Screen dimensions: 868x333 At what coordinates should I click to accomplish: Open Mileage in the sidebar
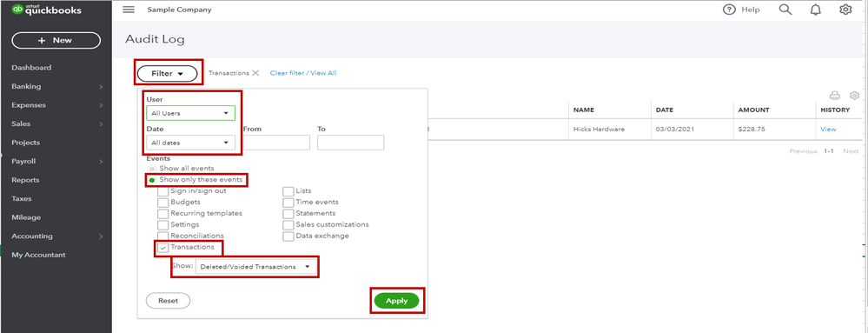pyautogui.click(x=26, y=217)
